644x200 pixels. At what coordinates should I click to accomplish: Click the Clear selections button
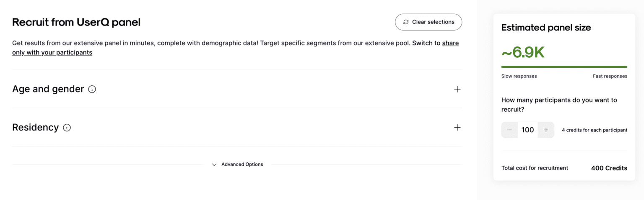(x=428, y=22)
